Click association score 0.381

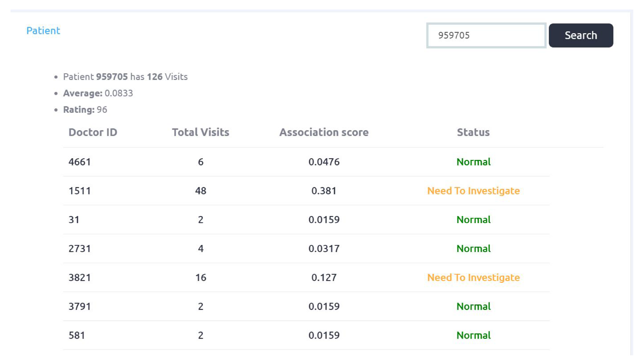[x=324, y=191]
